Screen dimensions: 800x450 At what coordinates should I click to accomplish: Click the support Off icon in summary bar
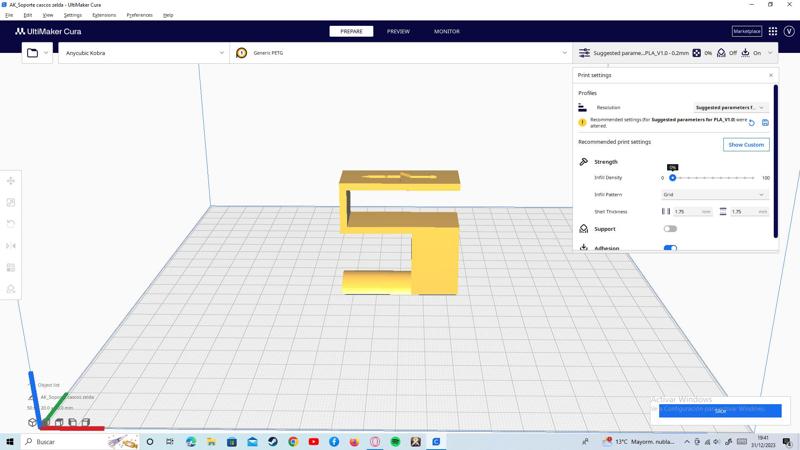(x=721, y=53)
